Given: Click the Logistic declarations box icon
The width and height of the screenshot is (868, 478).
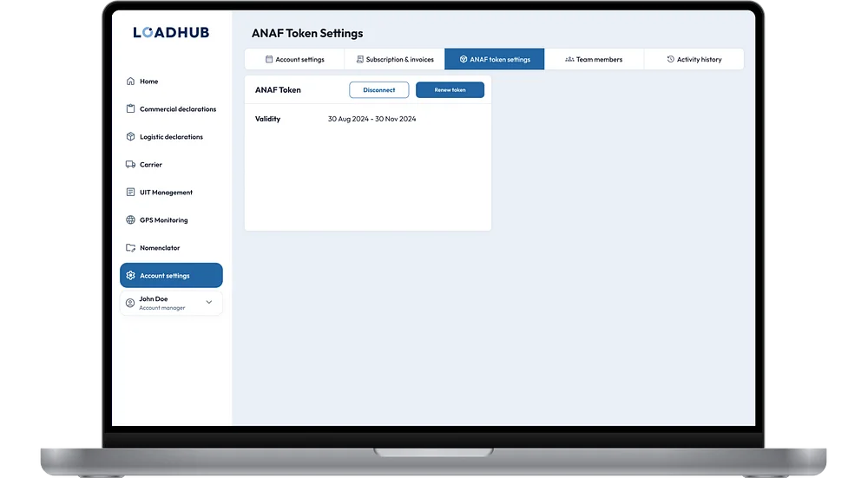Looking at the screenshot, I should pyautogui.click(x=131, y=137).
